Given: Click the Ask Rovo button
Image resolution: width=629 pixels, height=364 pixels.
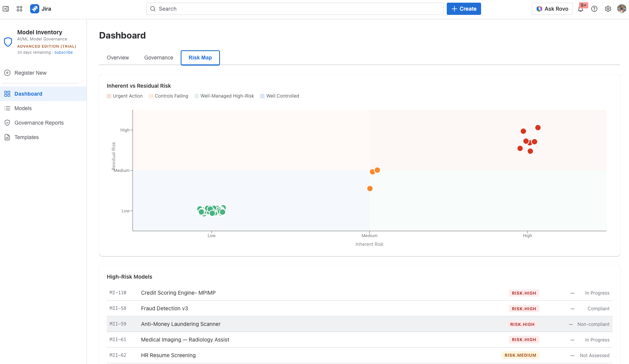Looking at the screenshot, I should (x=552, y=9).
